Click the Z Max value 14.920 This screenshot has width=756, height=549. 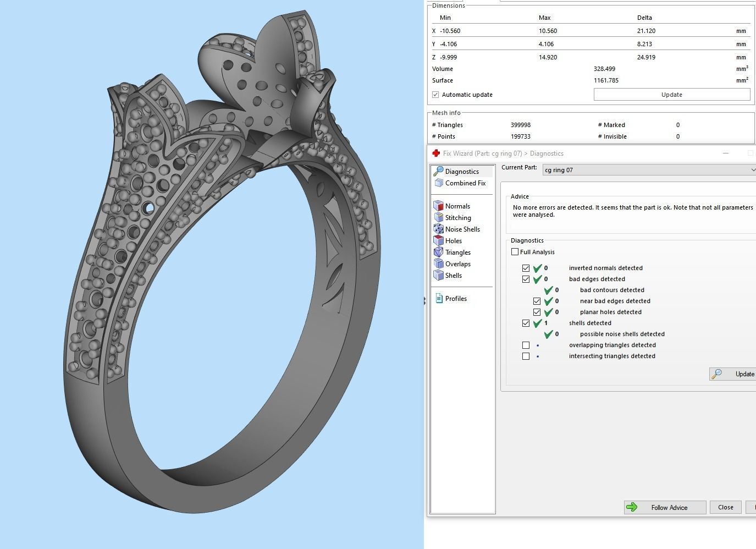548,57
